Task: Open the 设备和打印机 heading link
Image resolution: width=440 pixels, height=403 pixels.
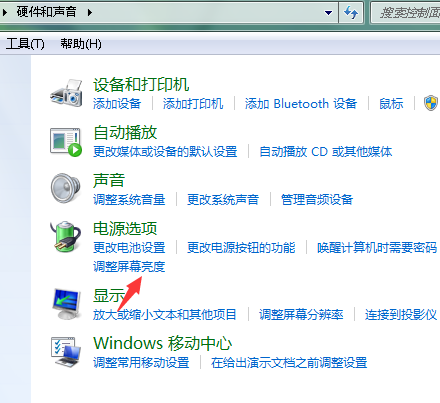Action: (141, 84)
